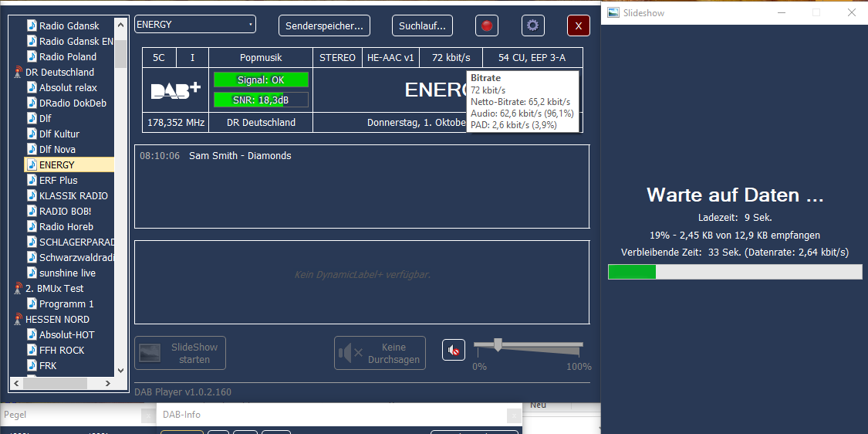Open the ENERGY station dropdown
The height and width of the screenshot is (434, 868).
point(195,25)
